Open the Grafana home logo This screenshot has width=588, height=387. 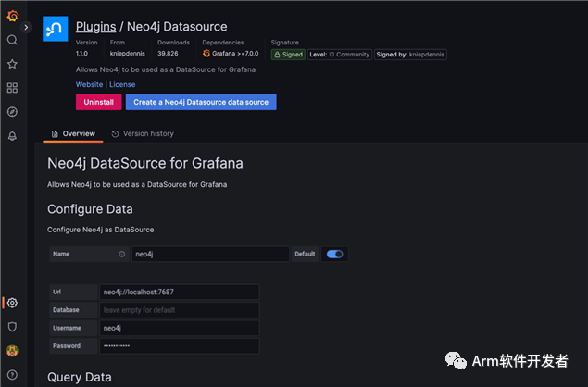pos(12,16)
